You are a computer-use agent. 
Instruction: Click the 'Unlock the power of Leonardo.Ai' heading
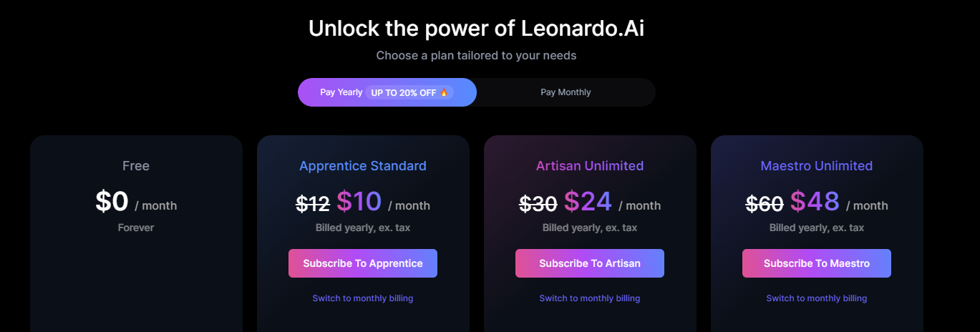pyautogui.click(x=481, y=29)
